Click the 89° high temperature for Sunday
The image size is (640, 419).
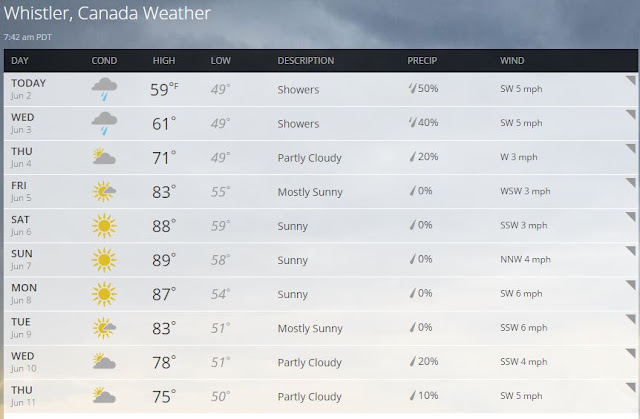pos(164,260)
